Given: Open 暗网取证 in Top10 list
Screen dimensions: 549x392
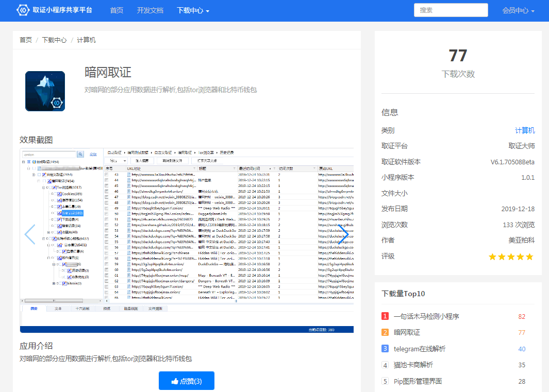Looking at the screenshot, I should pos(407,332).
